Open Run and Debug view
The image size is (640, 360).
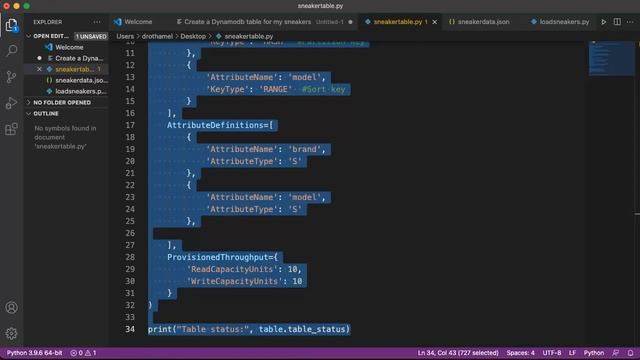[x=11, y=103]
